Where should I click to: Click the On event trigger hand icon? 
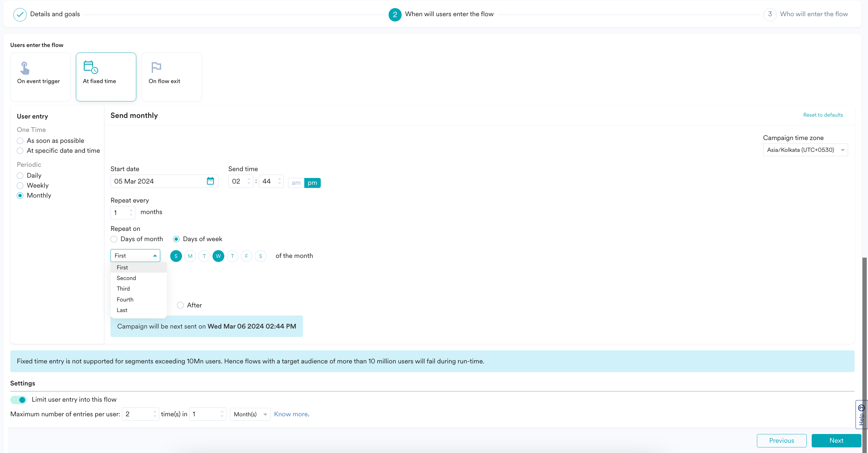[24, 68]
